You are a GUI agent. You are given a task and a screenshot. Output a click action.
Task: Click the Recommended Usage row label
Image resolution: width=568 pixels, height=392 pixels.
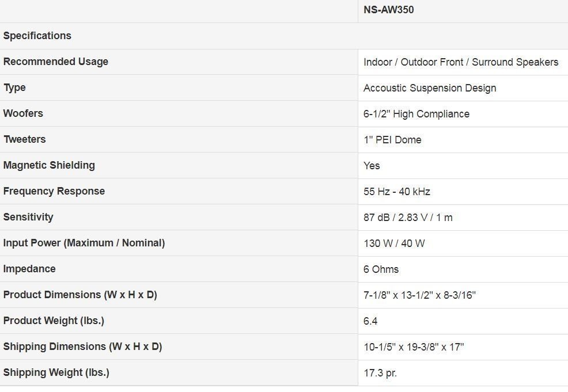pos(56,62)
